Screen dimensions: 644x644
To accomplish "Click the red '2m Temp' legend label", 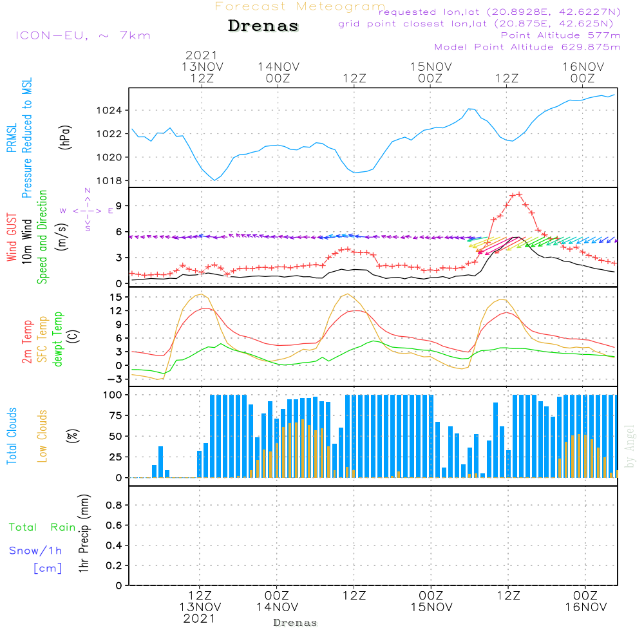I will coord(26,342).
